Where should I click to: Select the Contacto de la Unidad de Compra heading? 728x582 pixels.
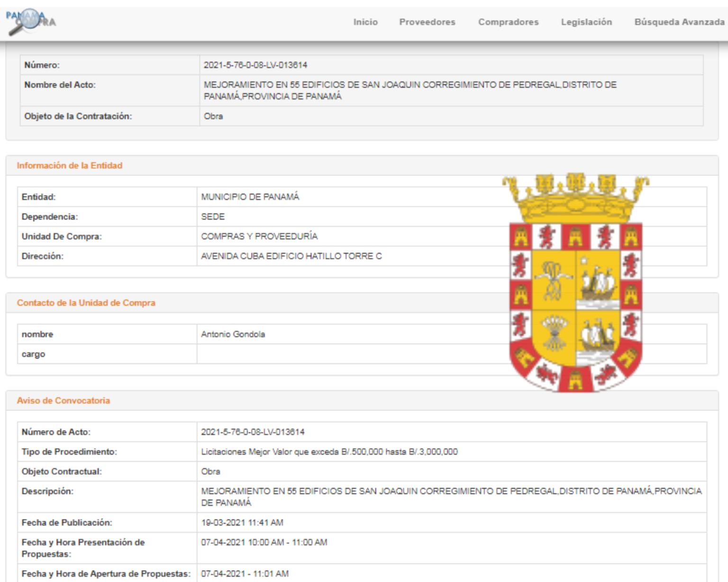[86, 303]
